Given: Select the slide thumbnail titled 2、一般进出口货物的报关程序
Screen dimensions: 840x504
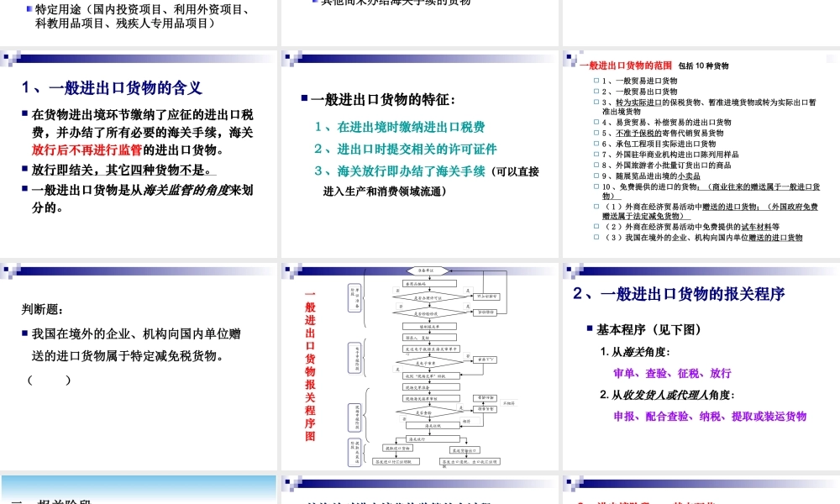Looking at the screenshot, I should [701, 366].
